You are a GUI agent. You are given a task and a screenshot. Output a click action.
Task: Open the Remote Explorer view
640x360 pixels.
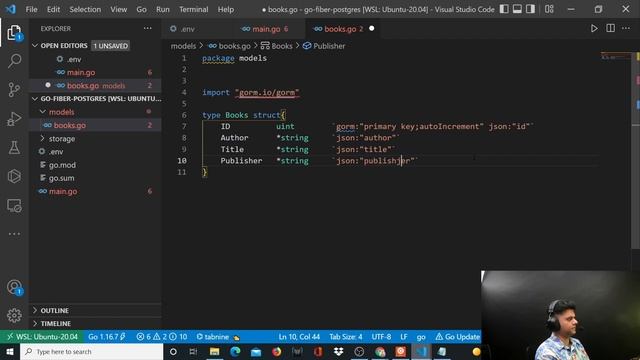point(14,205)
